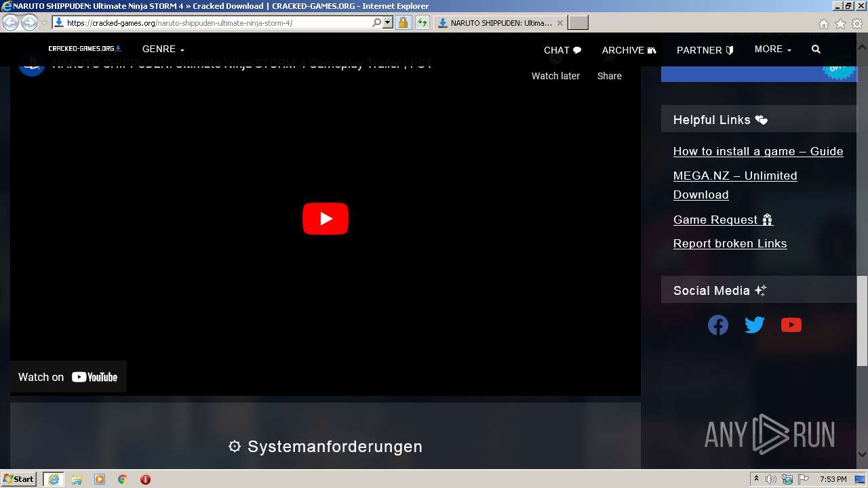Click the Show desktop button
Screen dimensions: 868x488
(x=860, y=479)
